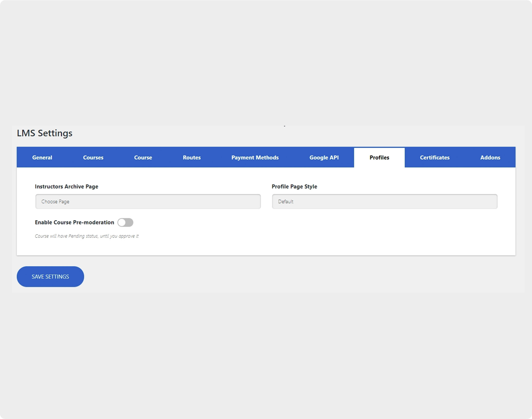Click the Save Settings button
The height and width of the screenshot is (419, 532).
point(50,277)
